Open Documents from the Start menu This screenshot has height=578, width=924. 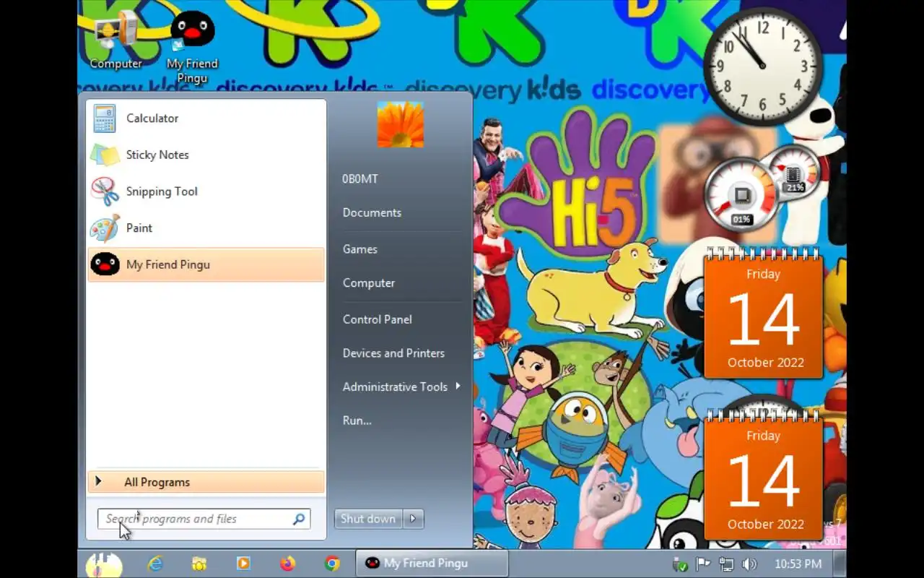(372, 212)
